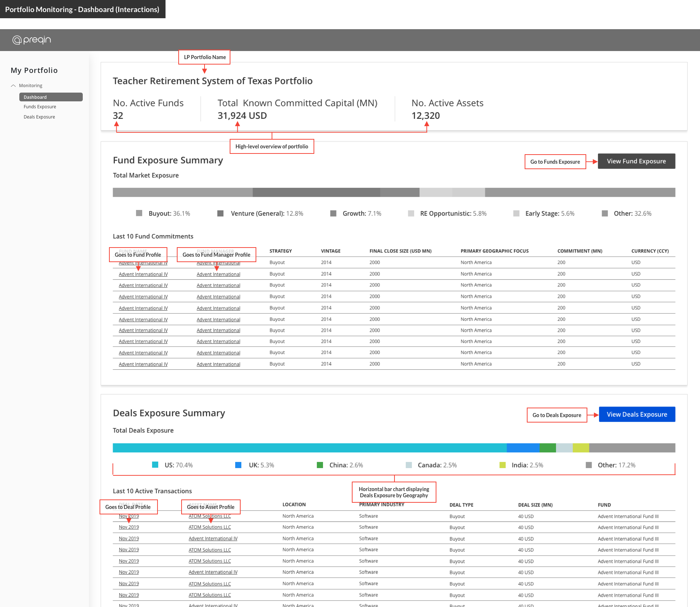Click the View Fund Exposure button
The height and width of the screenshot is (607, 700).
pyautogui.click(x=636, y=161)
